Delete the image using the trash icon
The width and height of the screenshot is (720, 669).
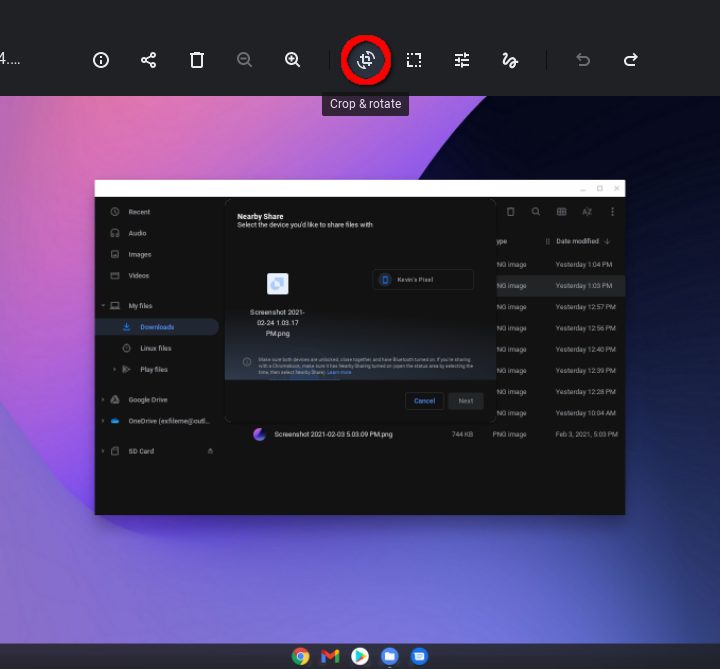(x=197, y=60)
